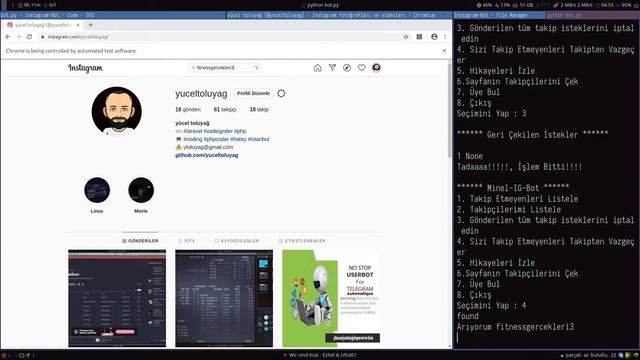Click the 'Geri Çekilen İstekler' terminal heading
Screen dimensions: 640x360
532,134
